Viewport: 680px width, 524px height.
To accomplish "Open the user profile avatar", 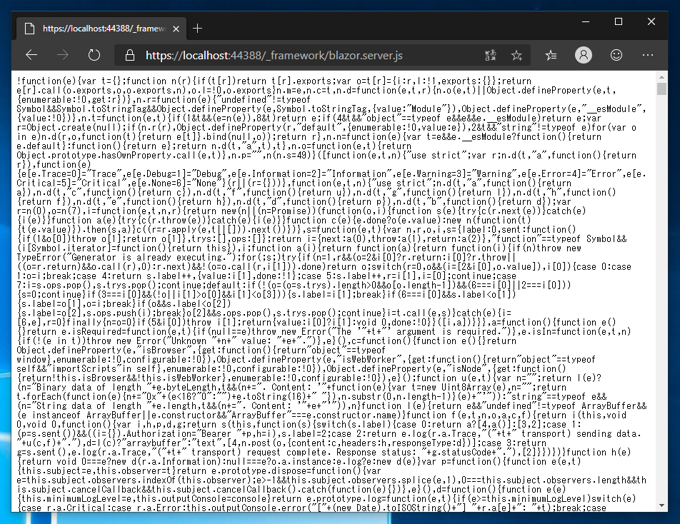I will (x=583, y=55).
